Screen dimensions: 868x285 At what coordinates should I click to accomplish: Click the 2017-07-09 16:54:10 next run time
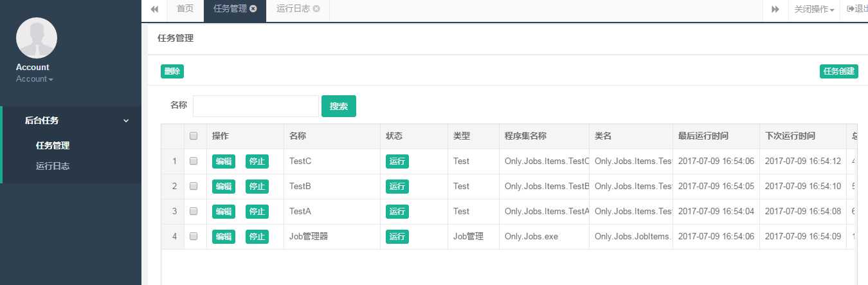point(803,186)
